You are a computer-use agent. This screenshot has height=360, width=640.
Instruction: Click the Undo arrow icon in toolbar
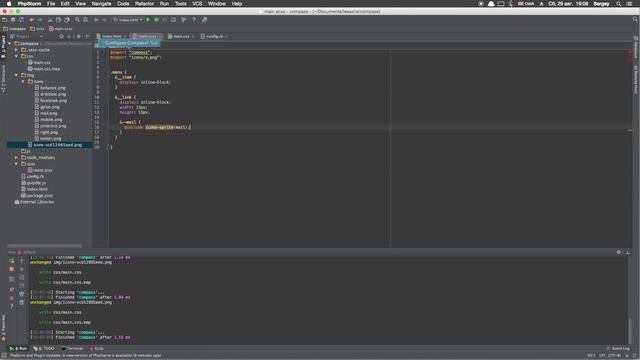tap(31, 20)
